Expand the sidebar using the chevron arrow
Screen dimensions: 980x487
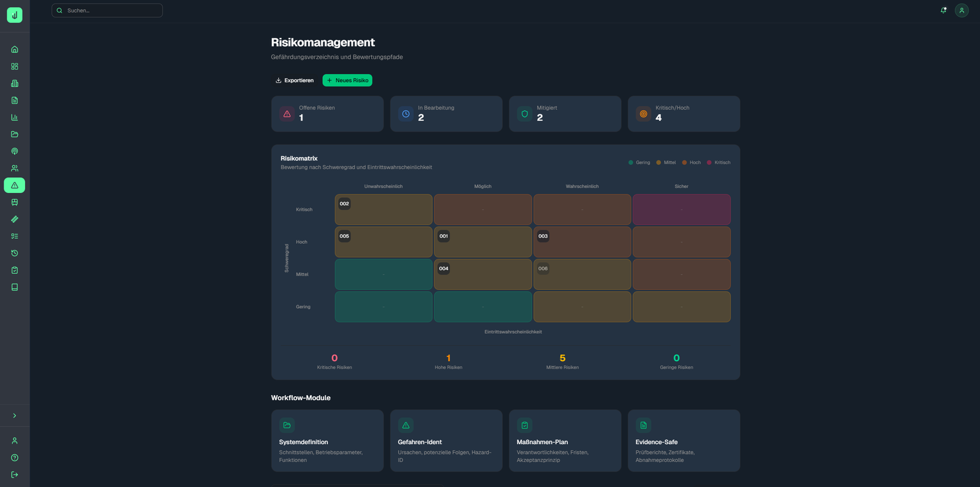(x=15, y=416)
